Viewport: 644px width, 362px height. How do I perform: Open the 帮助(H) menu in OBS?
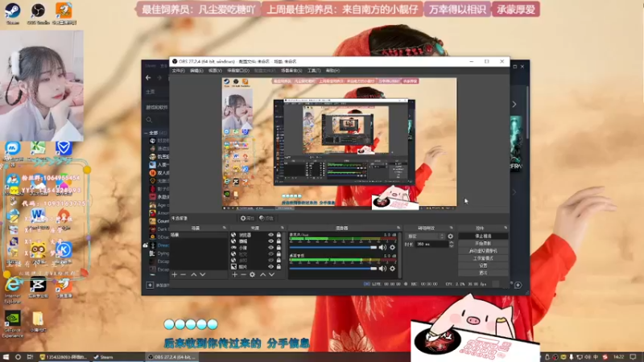(332, 71)
